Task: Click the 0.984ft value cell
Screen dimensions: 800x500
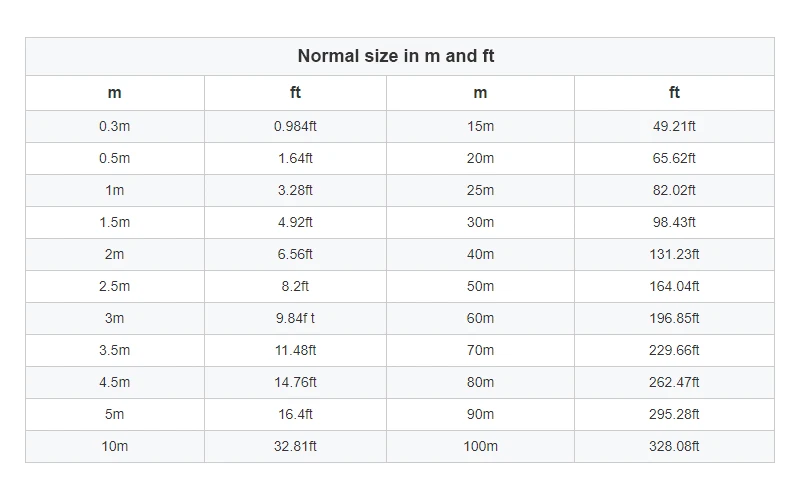Action: 295,126
